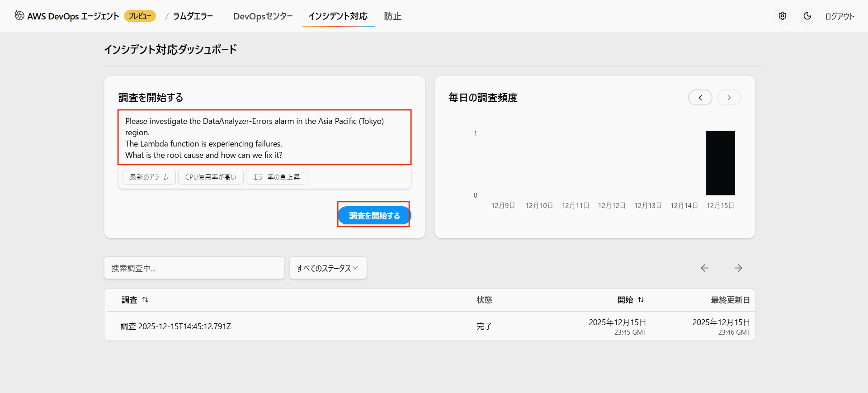This screenshot has height=393, width=868.
Task: Go to the 防止 tab
Action: click(392, 16)
